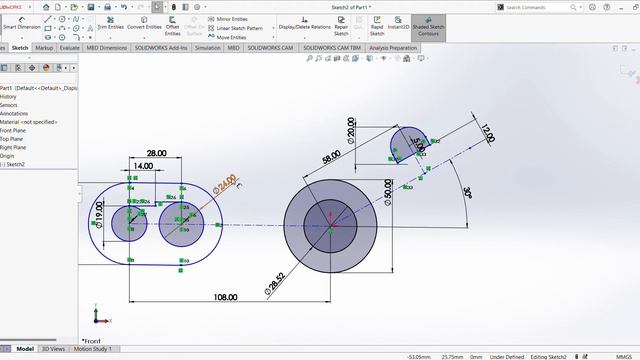Click the MMGS unit system in status bar

(x=624, y=357)
